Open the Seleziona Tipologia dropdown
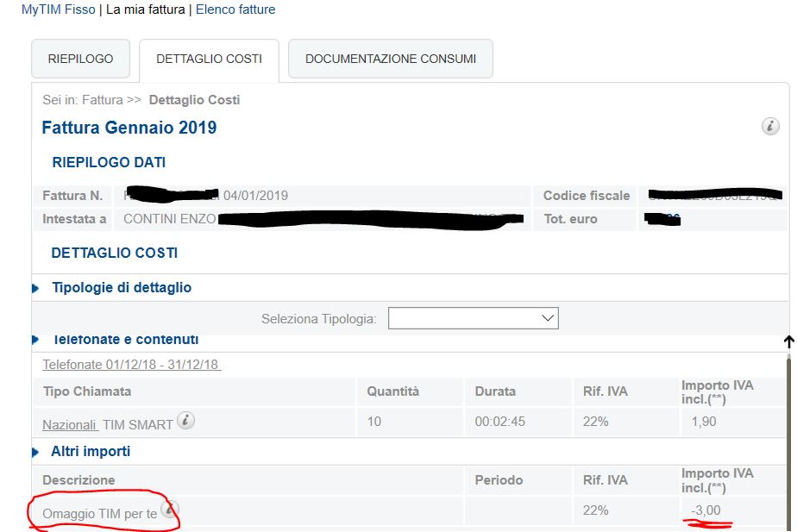 473,318
